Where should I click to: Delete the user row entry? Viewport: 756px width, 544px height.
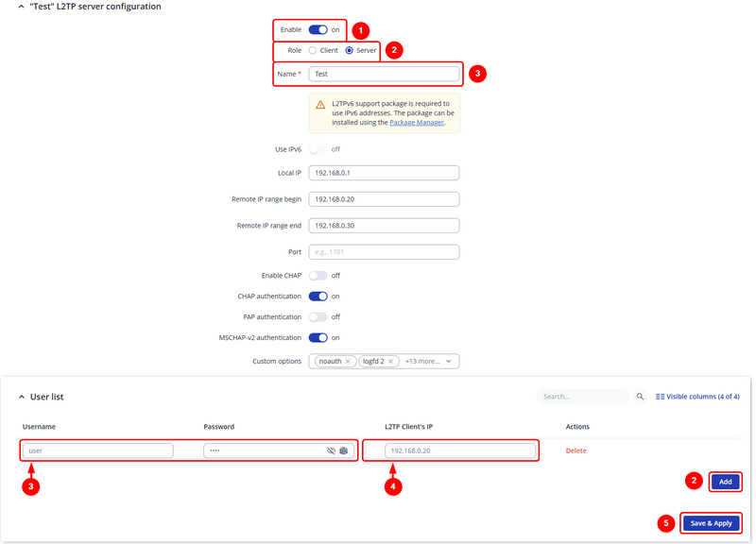coord(576,451)
